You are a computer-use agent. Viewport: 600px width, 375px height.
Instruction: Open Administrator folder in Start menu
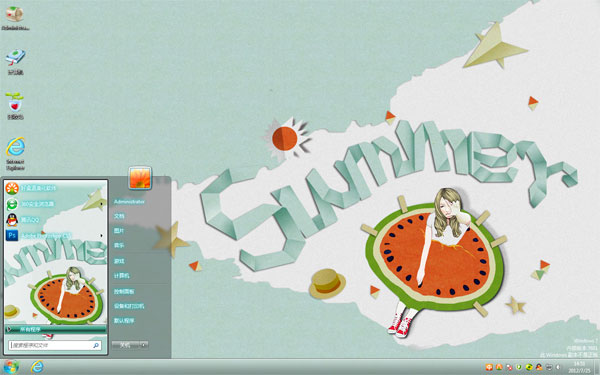point(129,202)
